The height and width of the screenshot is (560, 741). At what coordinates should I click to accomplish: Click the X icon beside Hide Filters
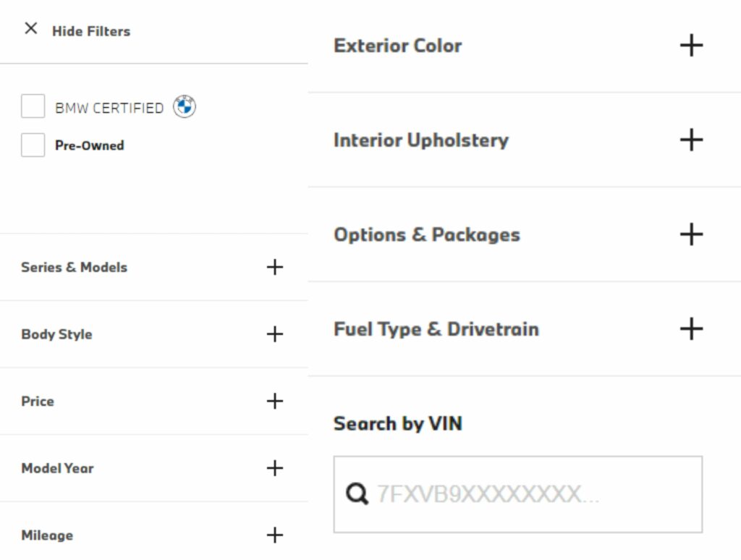pyautogui.click(x=30, y=29)
